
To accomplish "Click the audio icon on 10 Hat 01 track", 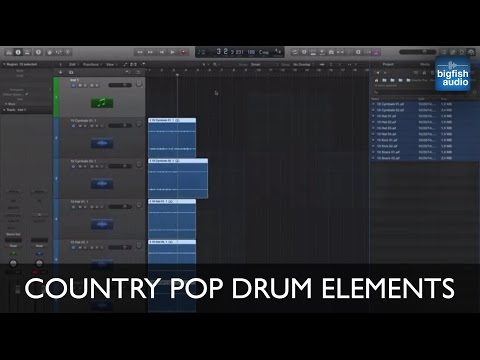I will click(x=102, y=225).
